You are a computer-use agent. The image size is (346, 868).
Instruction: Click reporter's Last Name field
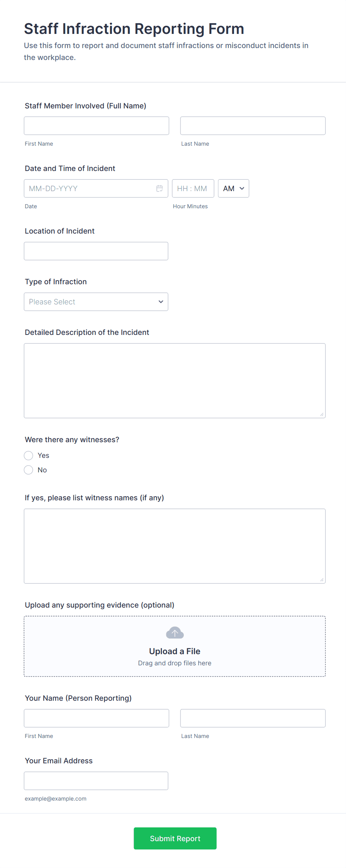tap(253, 718)
